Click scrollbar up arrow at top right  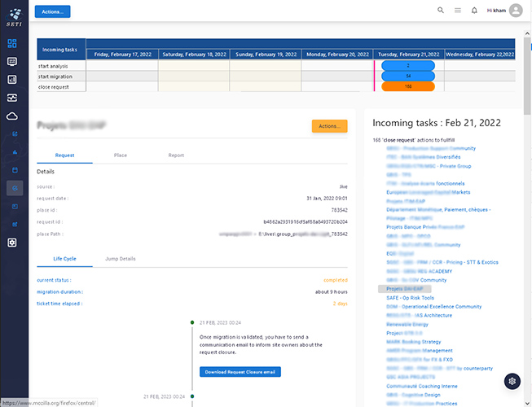528,3
